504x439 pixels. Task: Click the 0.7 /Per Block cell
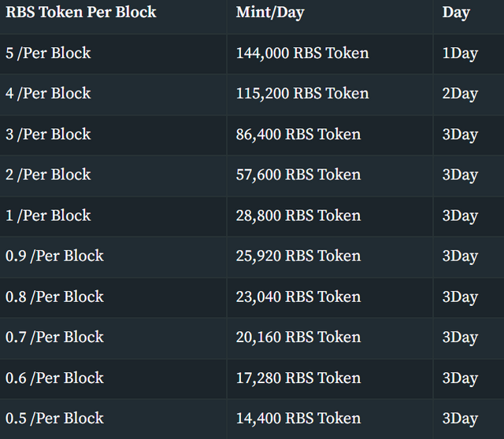click(113, 338)
